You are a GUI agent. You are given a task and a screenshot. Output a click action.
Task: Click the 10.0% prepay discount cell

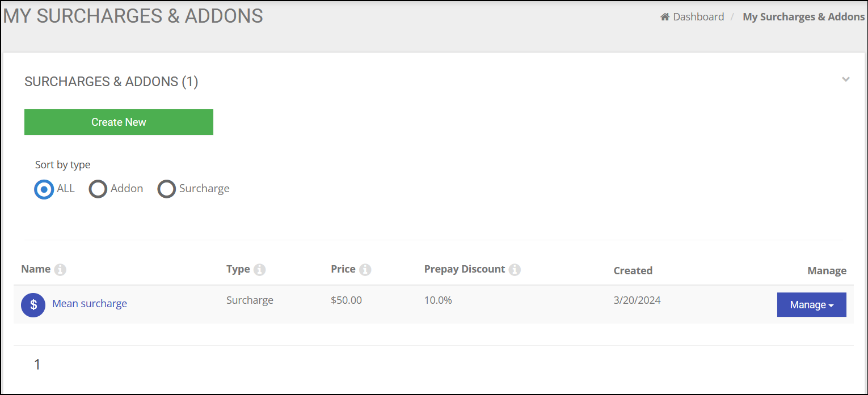(438, 300)
